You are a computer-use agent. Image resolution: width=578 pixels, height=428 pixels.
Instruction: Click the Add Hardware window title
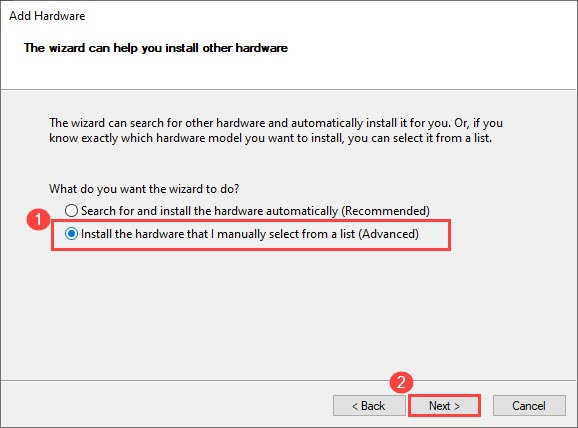click(47, 16)
